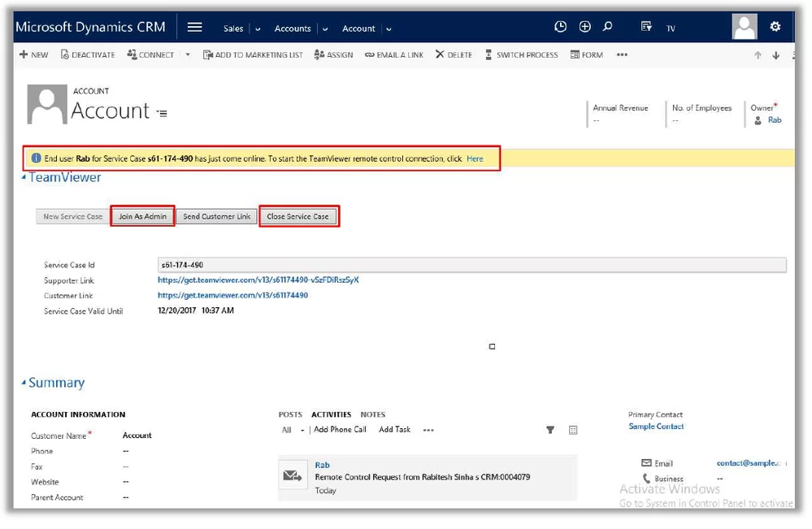Open the hamburger navigation menu

pos(194,27)
